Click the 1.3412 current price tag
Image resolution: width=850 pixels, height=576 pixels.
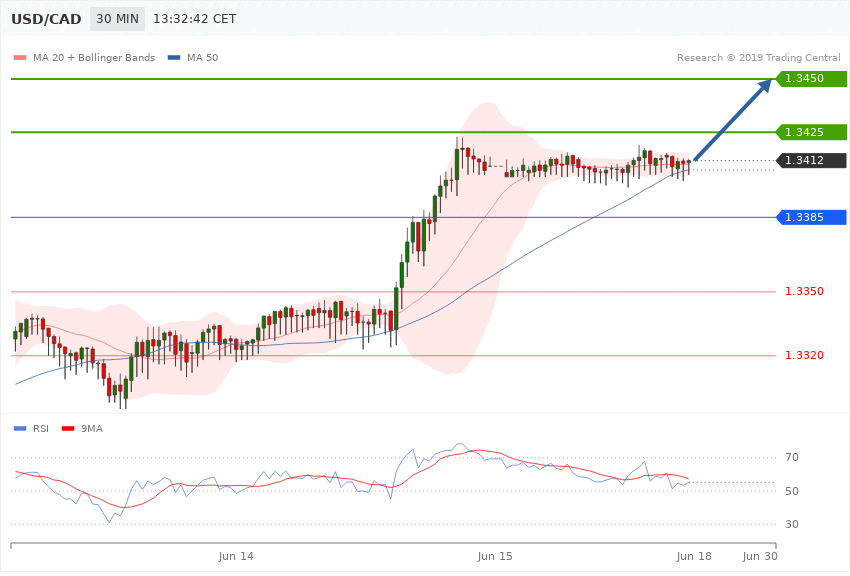tap(812, 160)
